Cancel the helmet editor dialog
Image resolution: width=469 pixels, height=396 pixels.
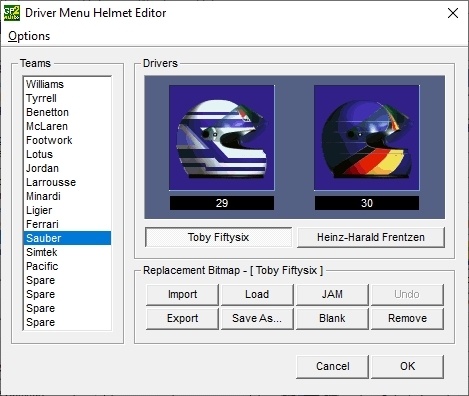(x=332, y=367)
